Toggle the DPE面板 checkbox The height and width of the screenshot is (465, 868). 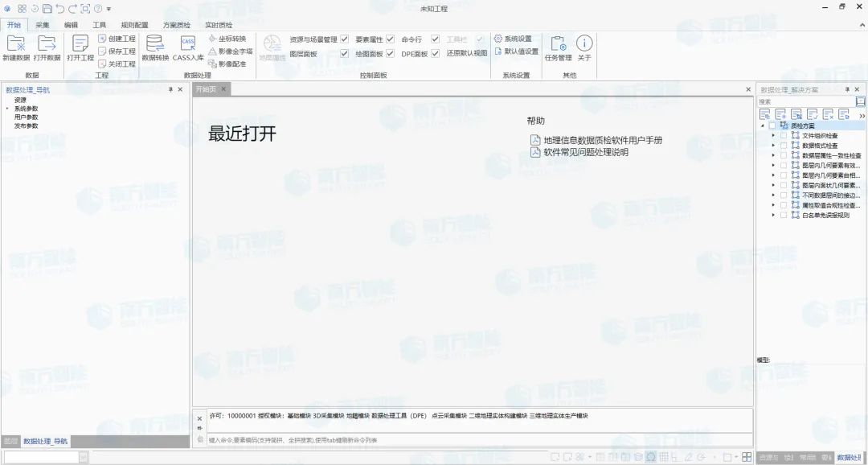(x=435, y=54)
